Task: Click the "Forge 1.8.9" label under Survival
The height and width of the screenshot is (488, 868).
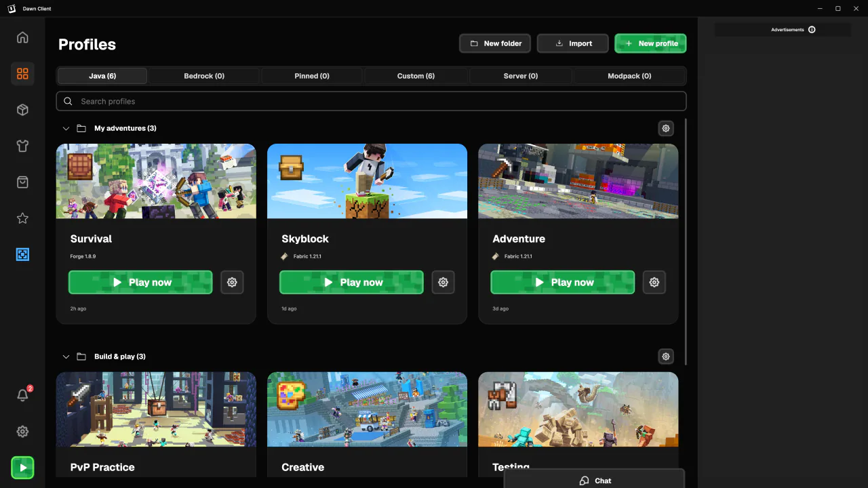Action: pos(83,257)
